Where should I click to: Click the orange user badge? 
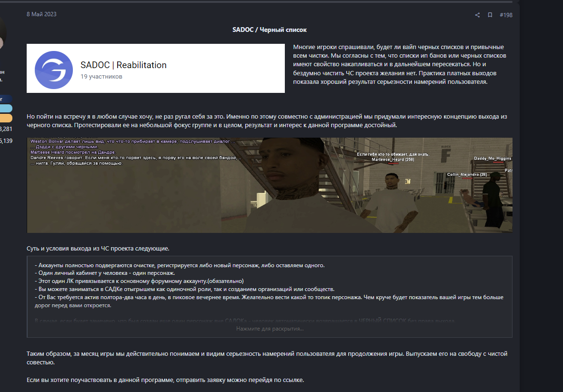[x=6, y=118]
